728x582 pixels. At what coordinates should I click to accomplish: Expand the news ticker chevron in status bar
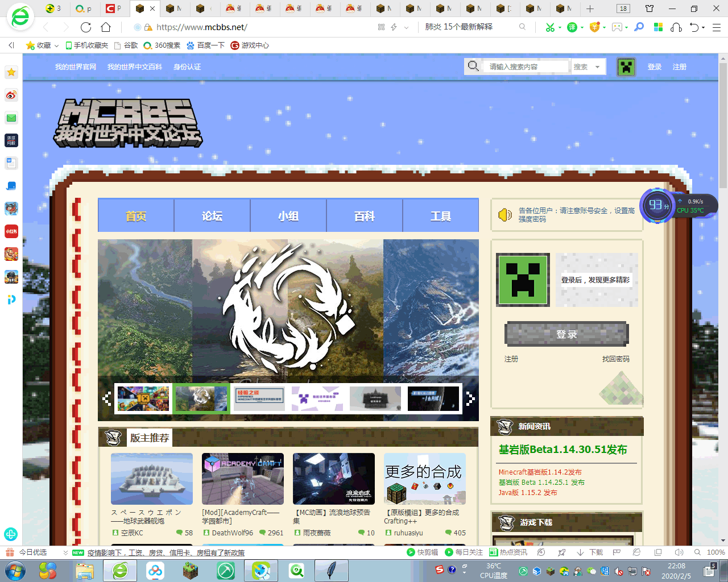click(x=65, y=552)
